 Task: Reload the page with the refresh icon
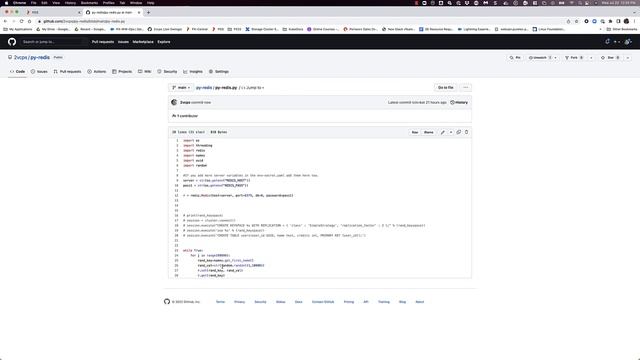click(21, 21)
